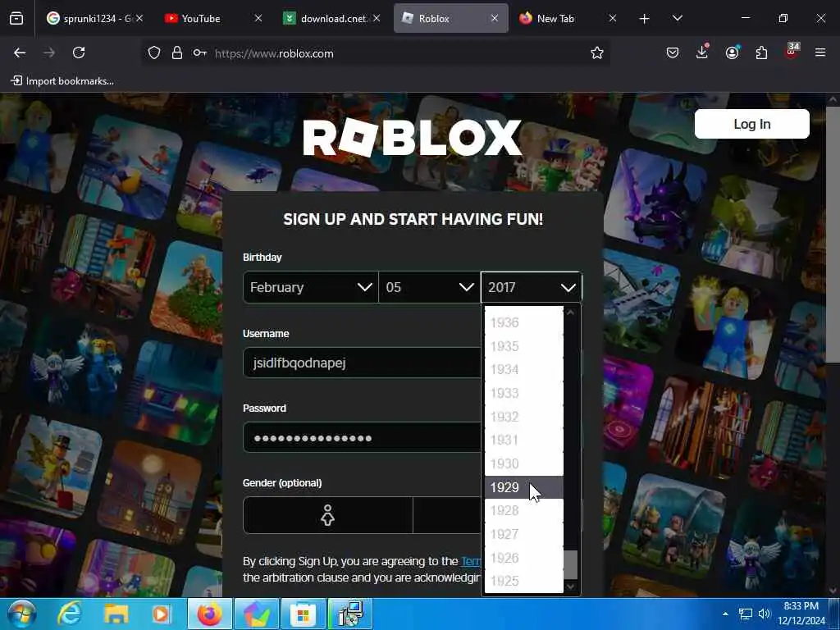Open the birthday day dropdown showing 05

[430, 287]
